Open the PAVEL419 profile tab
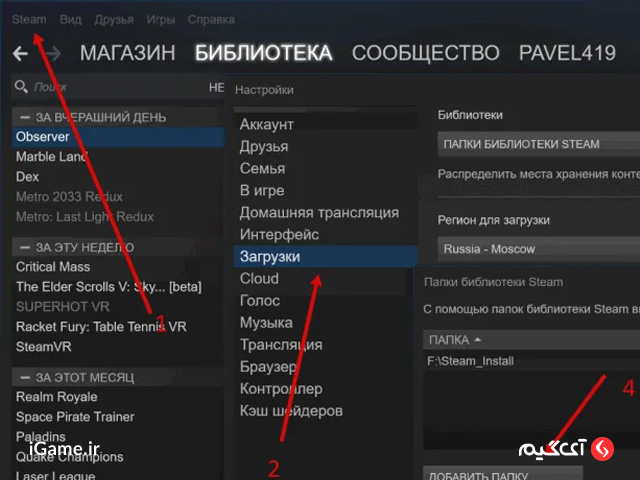The image size is (640, 480). click(567, 53)
